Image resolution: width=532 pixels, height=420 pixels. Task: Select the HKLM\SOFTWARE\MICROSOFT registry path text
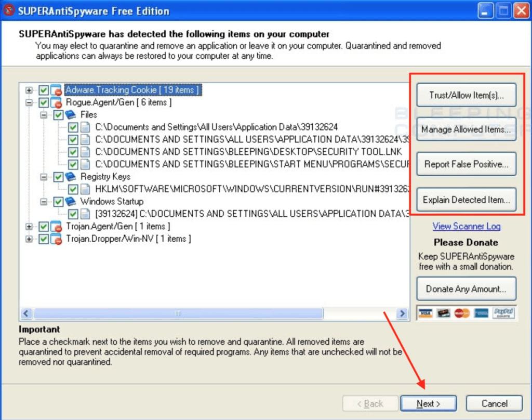pyautogui.click(x=252, y=189)
